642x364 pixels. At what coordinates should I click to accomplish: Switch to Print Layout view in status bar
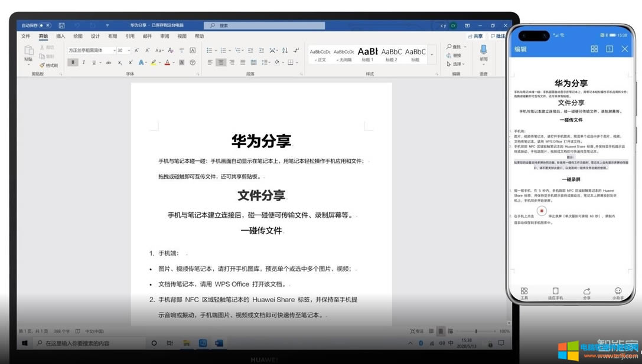(x=441, y=331)
